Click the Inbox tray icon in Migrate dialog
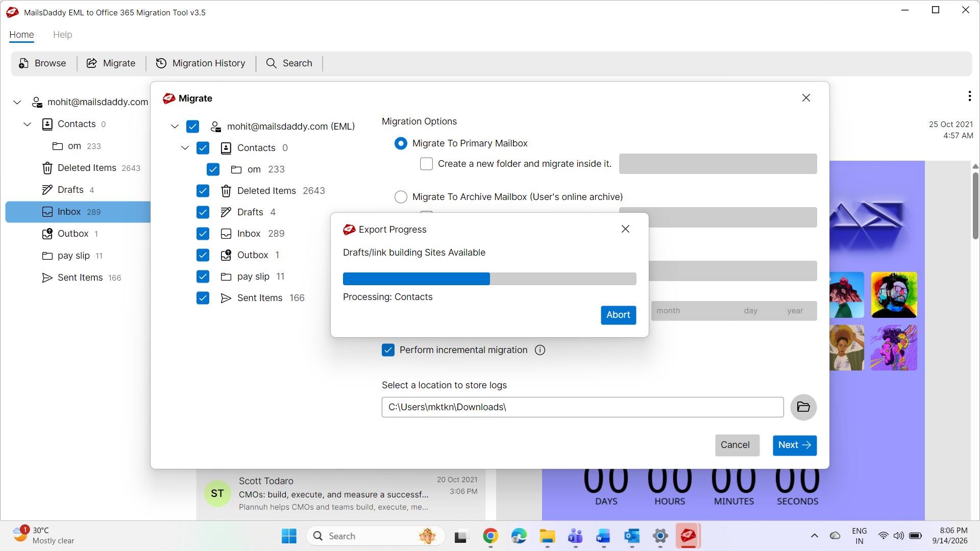 point(226,234)
